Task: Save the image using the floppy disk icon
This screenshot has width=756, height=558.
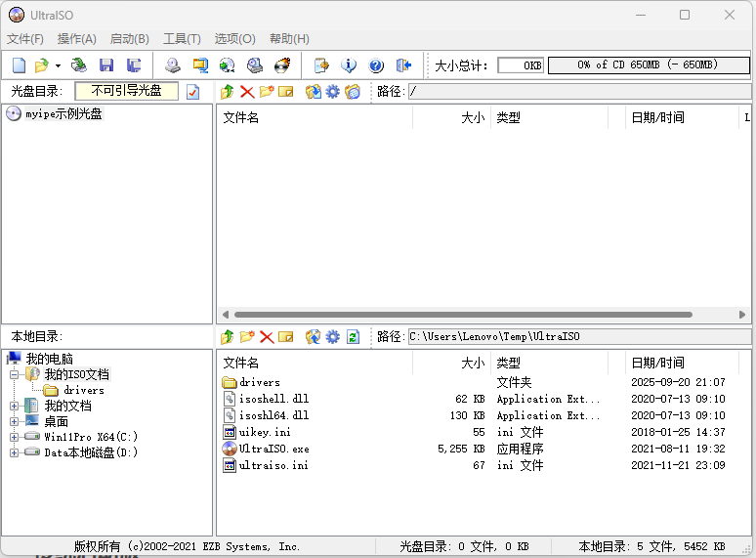Action: (x=106, y=65)
